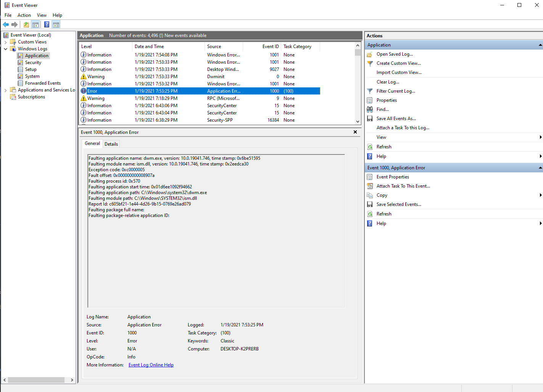
Task: Expand the View submenu arrow
Action: pyautogui.click(x=540, y=137)
